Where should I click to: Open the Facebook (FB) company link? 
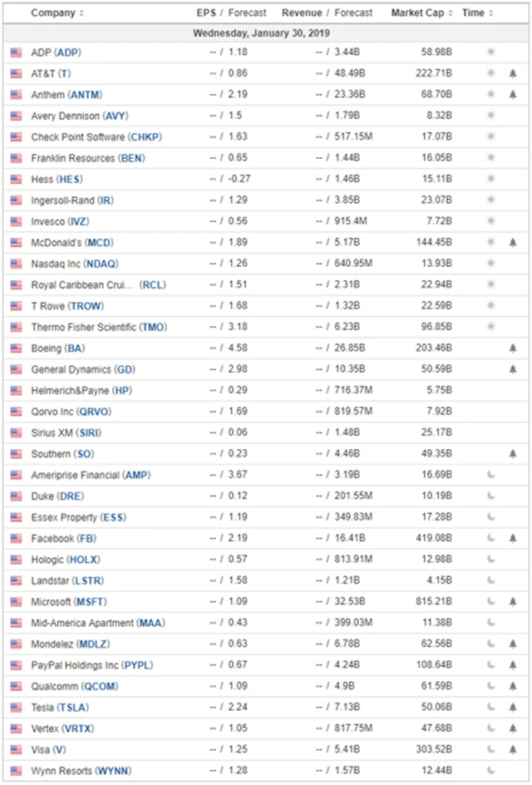[68, 539]
